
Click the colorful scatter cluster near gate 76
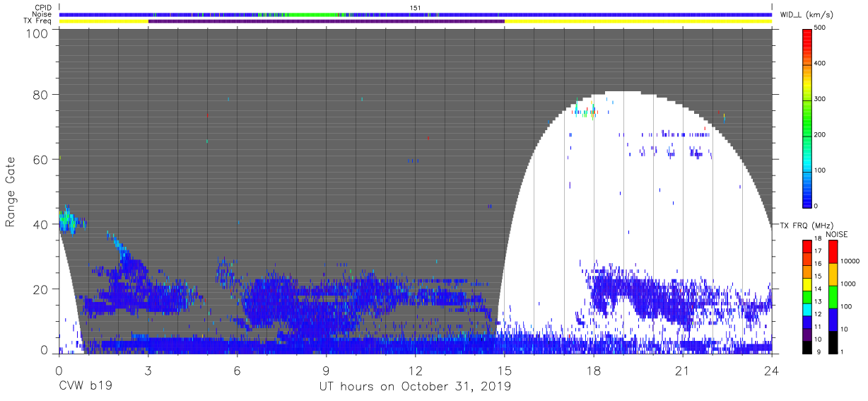(585, 108)
